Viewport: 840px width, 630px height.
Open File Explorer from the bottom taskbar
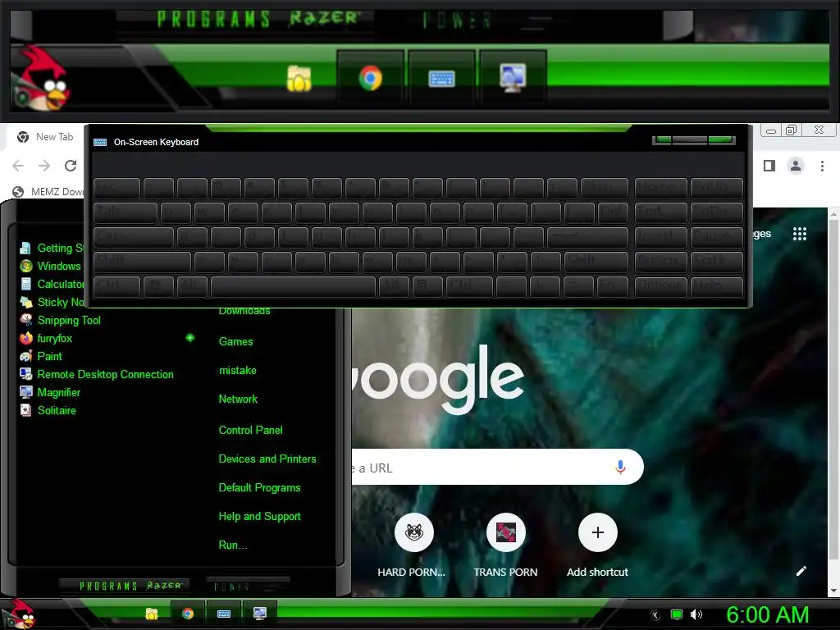[x=152, y=614]
